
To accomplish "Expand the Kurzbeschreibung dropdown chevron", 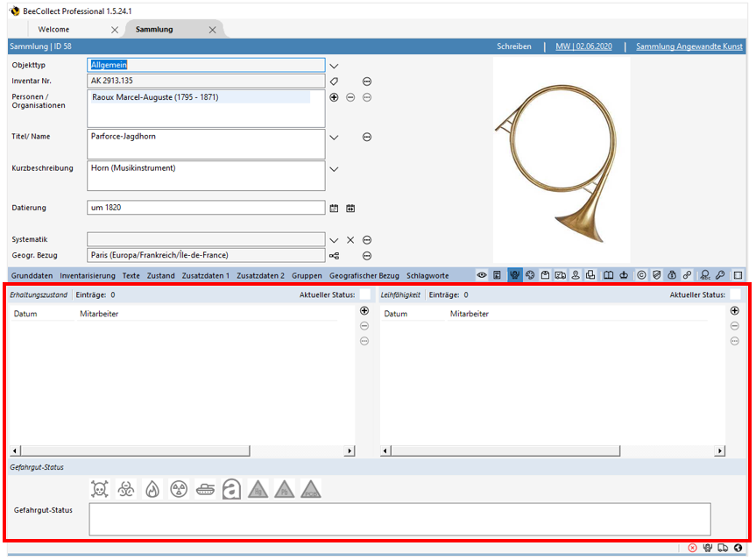I will click(334, 169).
